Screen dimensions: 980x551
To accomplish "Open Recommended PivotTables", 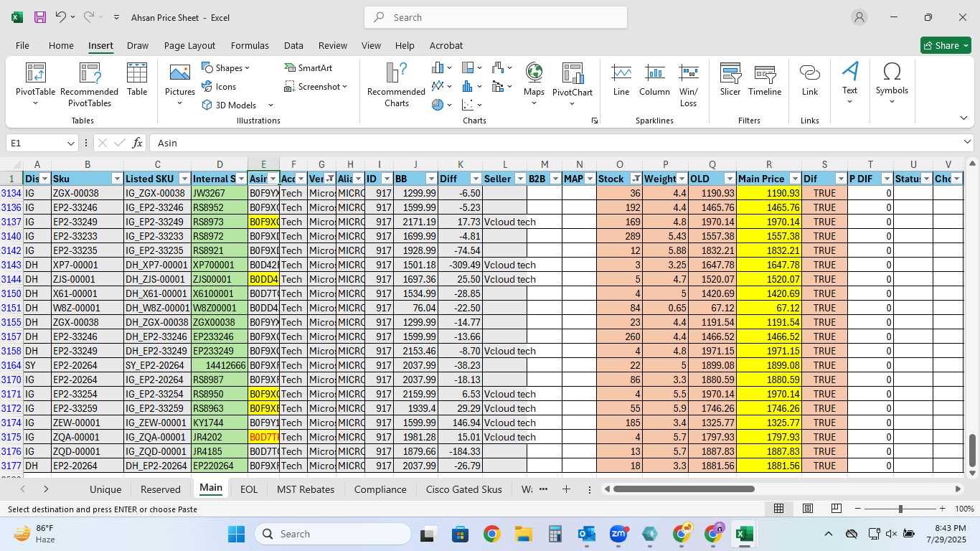I will [x=89, y=84].
